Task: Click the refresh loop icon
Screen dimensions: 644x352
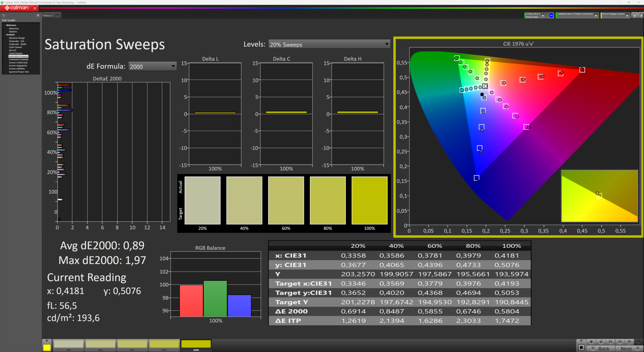Action: (629, 342)
